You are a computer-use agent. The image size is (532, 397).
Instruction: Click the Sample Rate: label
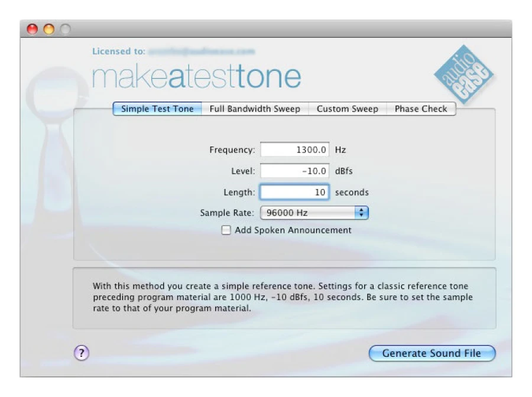[227, 213]
